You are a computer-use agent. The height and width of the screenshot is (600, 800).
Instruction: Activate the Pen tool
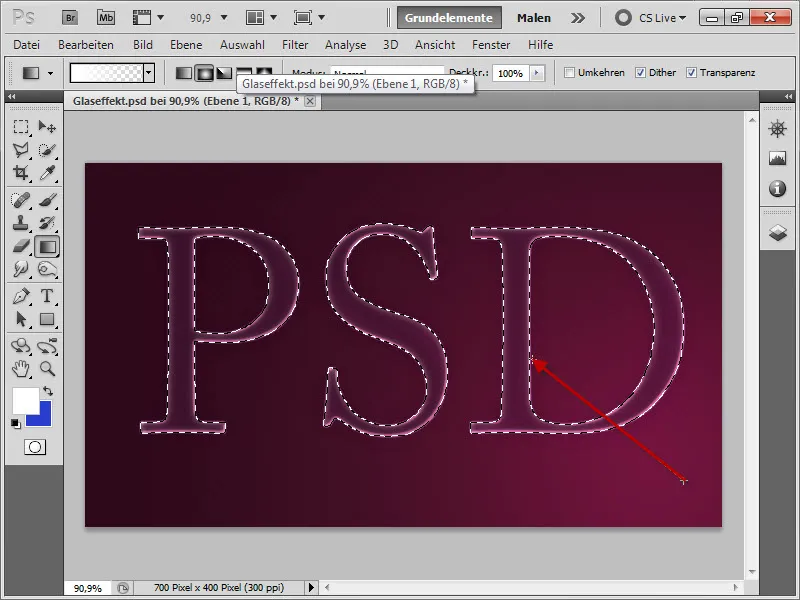pyautogui.click(x=21, y=296)
